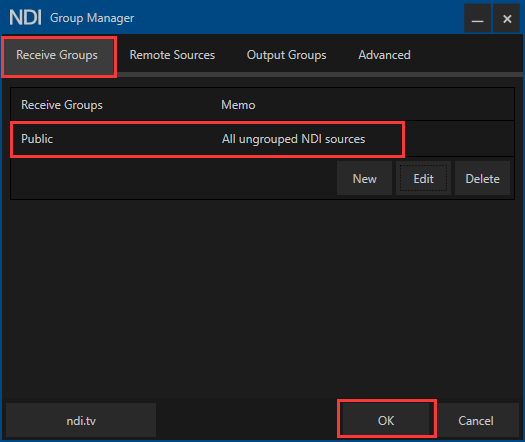This screenshot has height=442, width=525.
Task: Click the 'All ungrouped NDI sources' memo cell
Action: [293, 139]
